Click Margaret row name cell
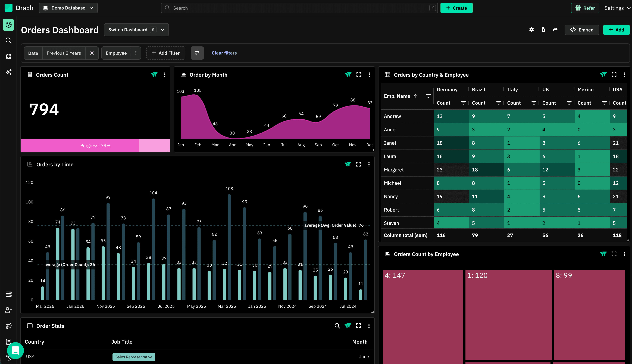The width and height of the screenshot is (632, 364). (x=407, y=170)
